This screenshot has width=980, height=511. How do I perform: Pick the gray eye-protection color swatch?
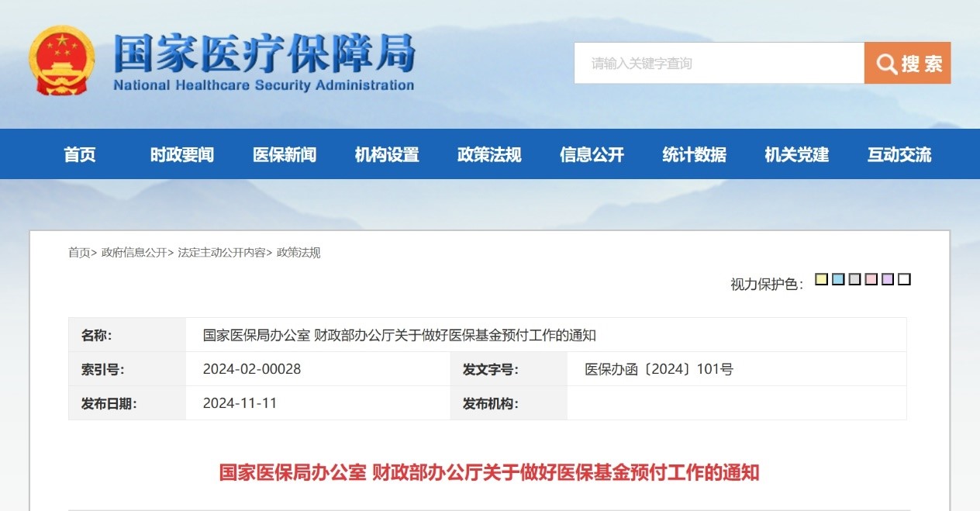tap(854, 279)
